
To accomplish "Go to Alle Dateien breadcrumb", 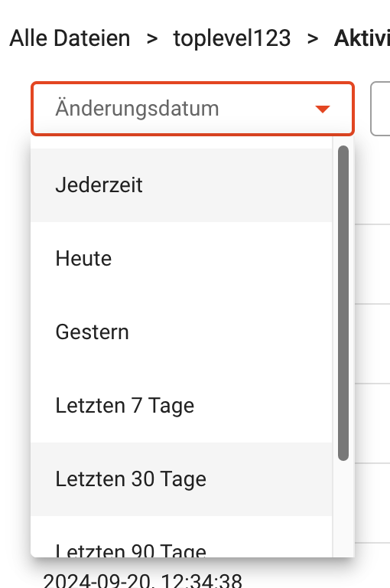I will (70, 38).
